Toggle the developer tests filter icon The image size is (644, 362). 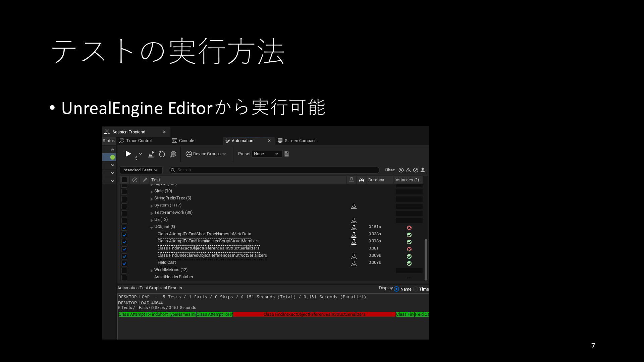(x=423, y=170)
